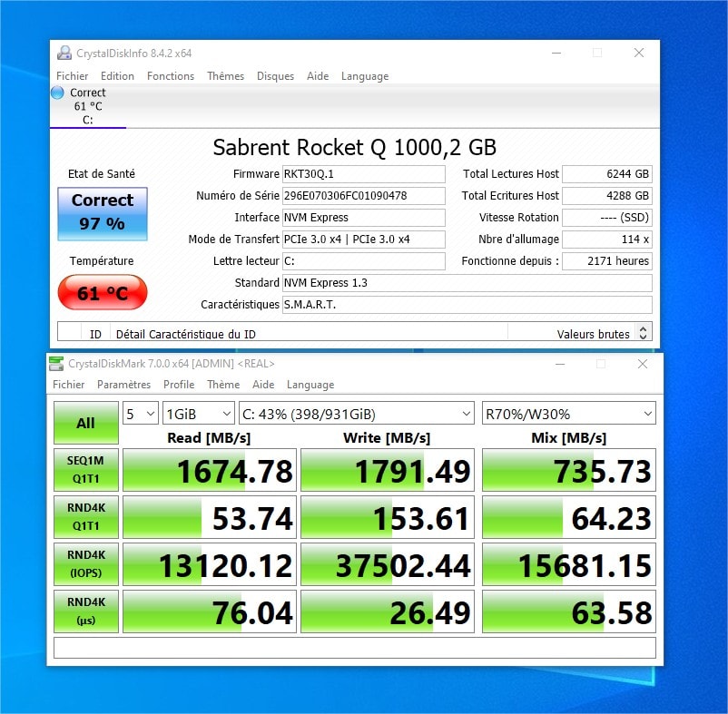The width and height of the screenshot is (728, 714).
Task: Open Fonctions menu in CrystalDiskInfo
Action: coord(171,76)
